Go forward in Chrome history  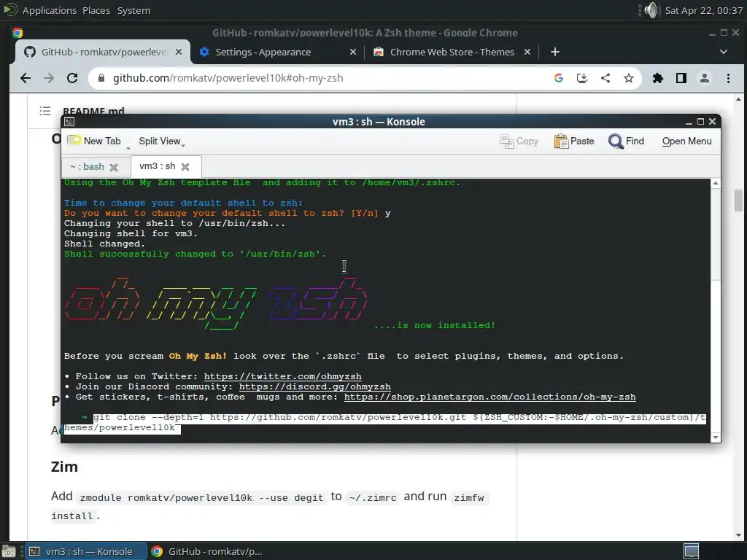coord(49,78)
